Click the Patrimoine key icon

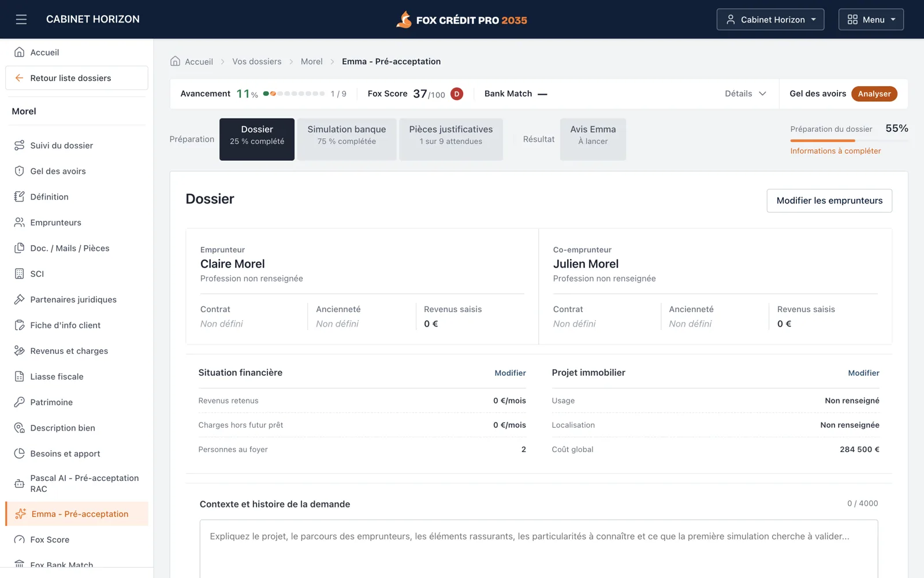tap(19, 402)
